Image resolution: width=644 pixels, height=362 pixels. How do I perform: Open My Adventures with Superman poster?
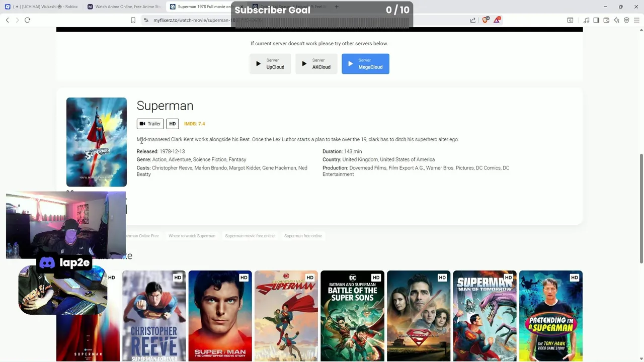point(286,316)
